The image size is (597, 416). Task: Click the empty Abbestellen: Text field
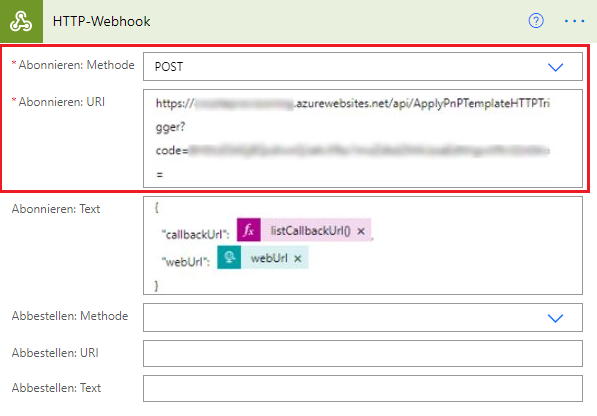click(x=362, y=389)
